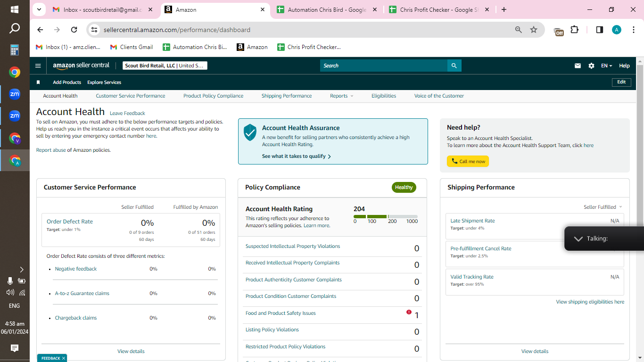Viewport: 644px width, 362px height.
Task: Click the red alert icon on Food and Product Safety
Action: coord(409,312)
